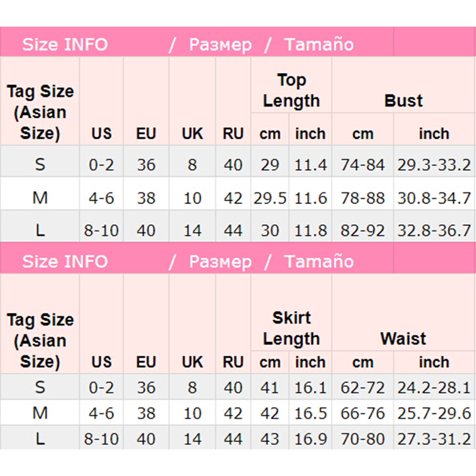Select the 30.8-34.7 bust inch value
Image resolution: width=476 pixels, height=476 pixels.
[434, 198]
